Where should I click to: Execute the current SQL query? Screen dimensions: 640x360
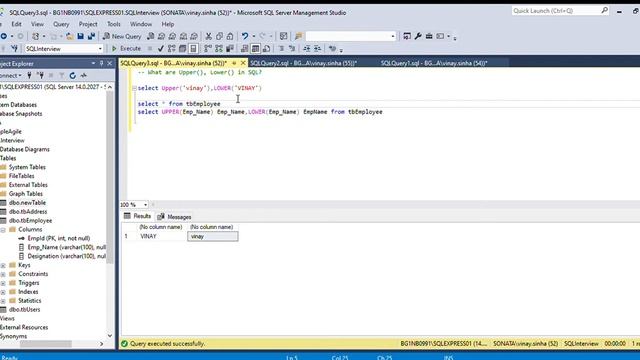point(126,49)
